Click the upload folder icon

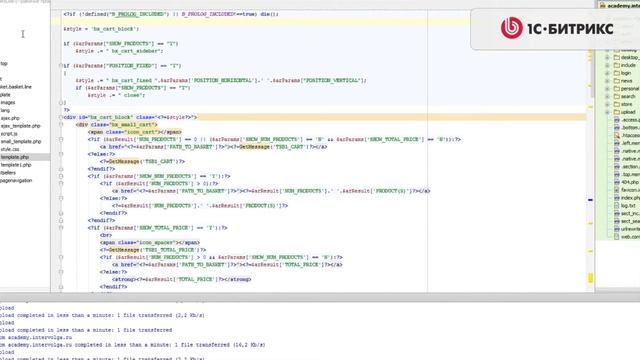tap(617, 112)
